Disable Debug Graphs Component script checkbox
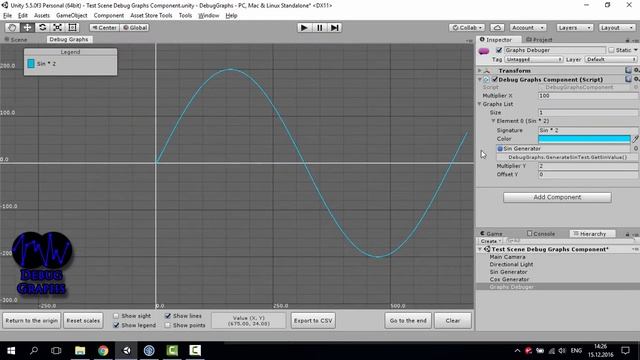 point(495,79)
